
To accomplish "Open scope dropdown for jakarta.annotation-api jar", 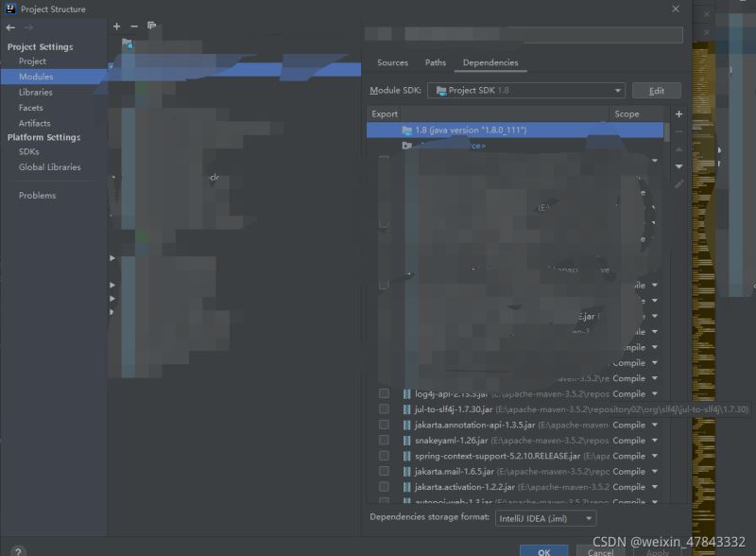I will [x=655, y=425].
